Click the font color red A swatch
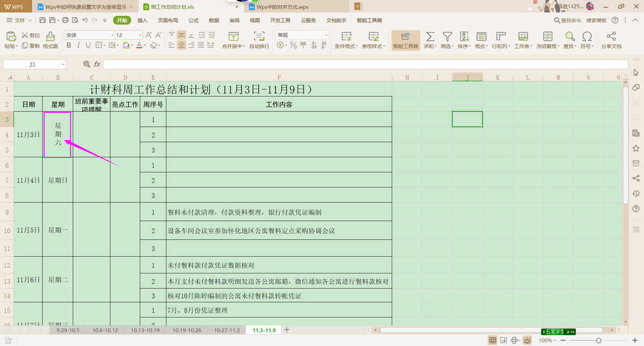The height and width of the screenshot is (346, 644). [138, 46]
